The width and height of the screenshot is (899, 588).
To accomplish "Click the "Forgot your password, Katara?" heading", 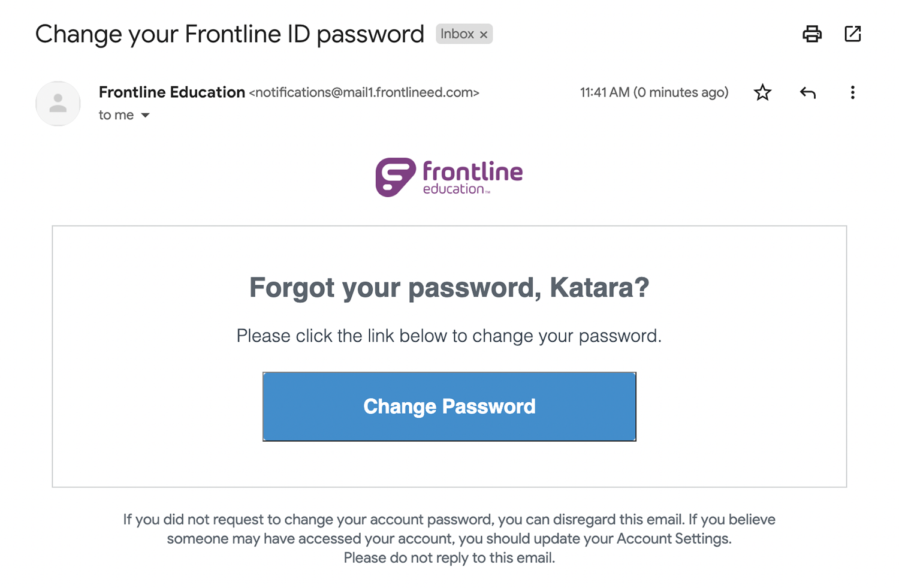I will (449, 288).
